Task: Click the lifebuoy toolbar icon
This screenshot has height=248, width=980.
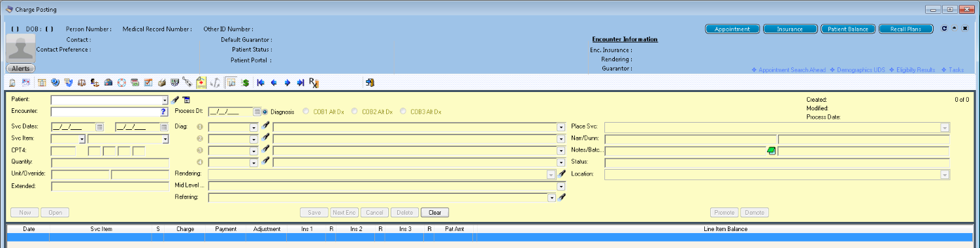Action: point(122,83)
